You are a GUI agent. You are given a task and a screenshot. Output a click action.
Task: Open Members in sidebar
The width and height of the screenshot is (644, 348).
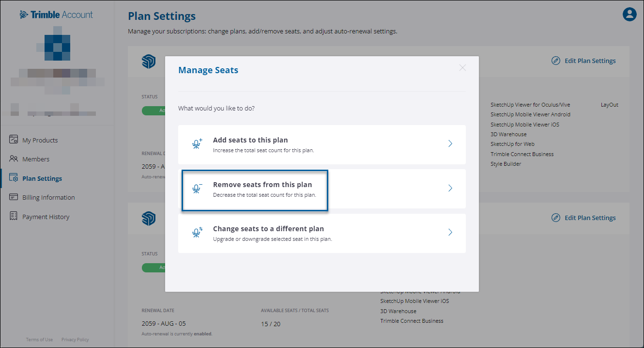click(36, 159)
